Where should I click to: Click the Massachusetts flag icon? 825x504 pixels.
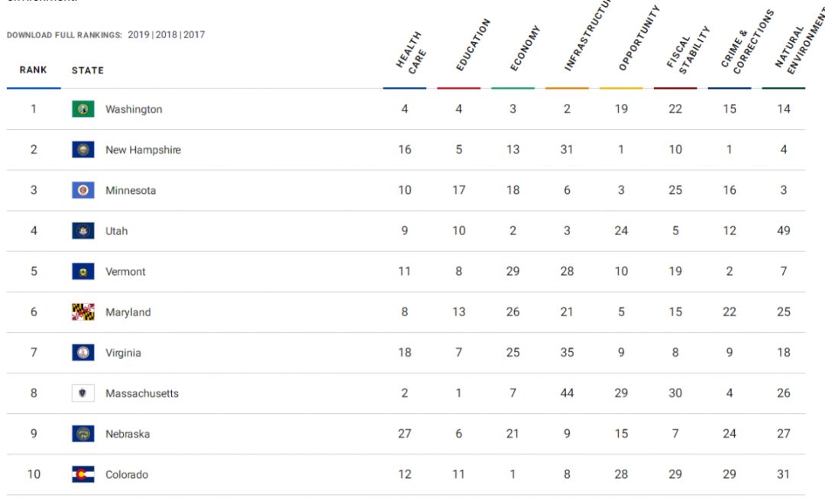83,393
